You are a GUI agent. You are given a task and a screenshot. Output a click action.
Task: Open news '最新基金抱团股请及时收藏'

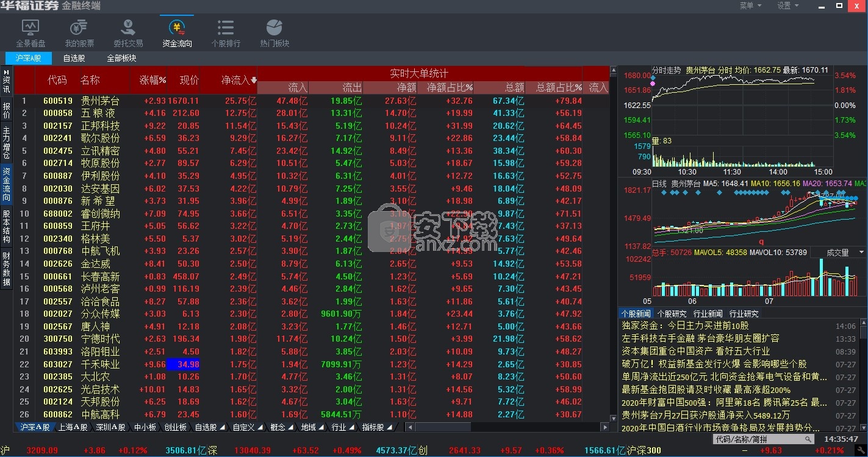[x=706, y=389]
